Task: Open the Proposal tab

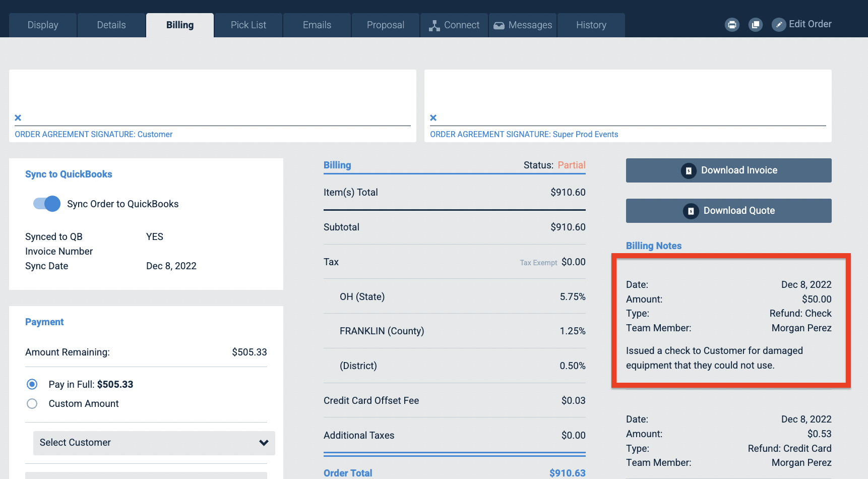Action: point(385,24)
